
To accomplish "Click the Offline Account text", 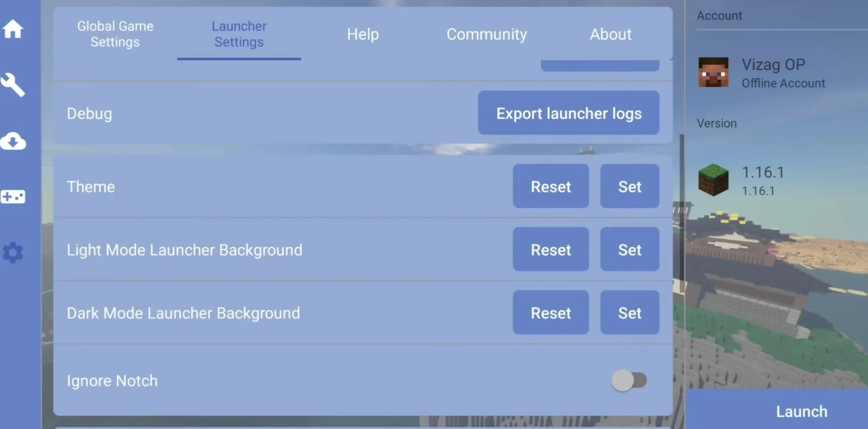I will pyautogui.click(x=783, y=83).
